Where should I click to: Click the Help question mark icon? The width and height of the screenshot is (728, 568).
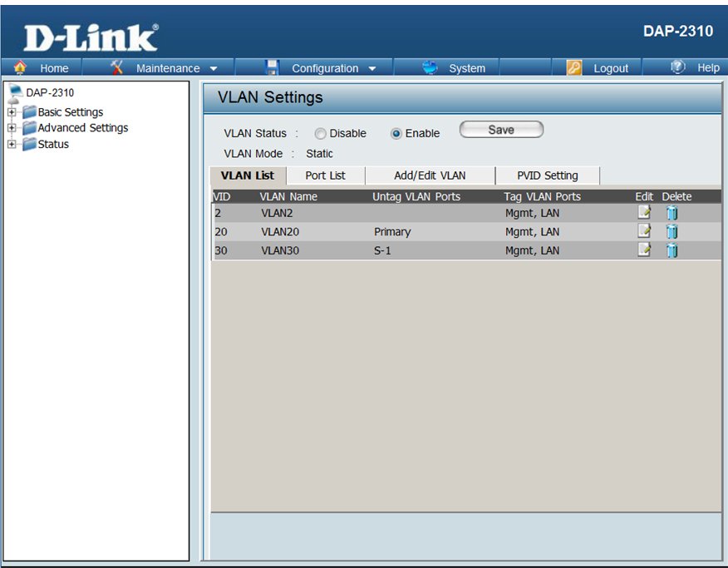[x=678, y=68]
